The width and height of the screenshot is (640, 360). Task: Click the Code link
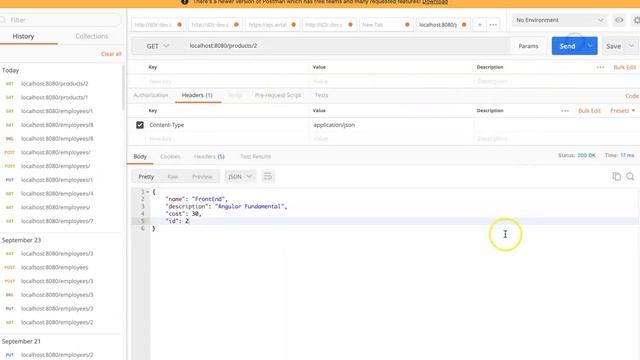(x=632, y=96)
